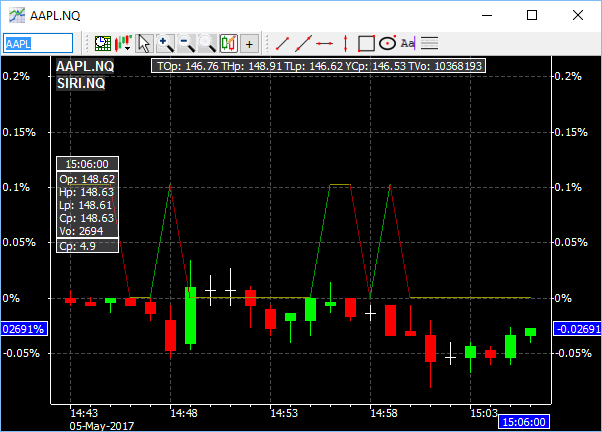Select the arrow pointer tool
Screen dimensions: 602x432
click(144, 43)
